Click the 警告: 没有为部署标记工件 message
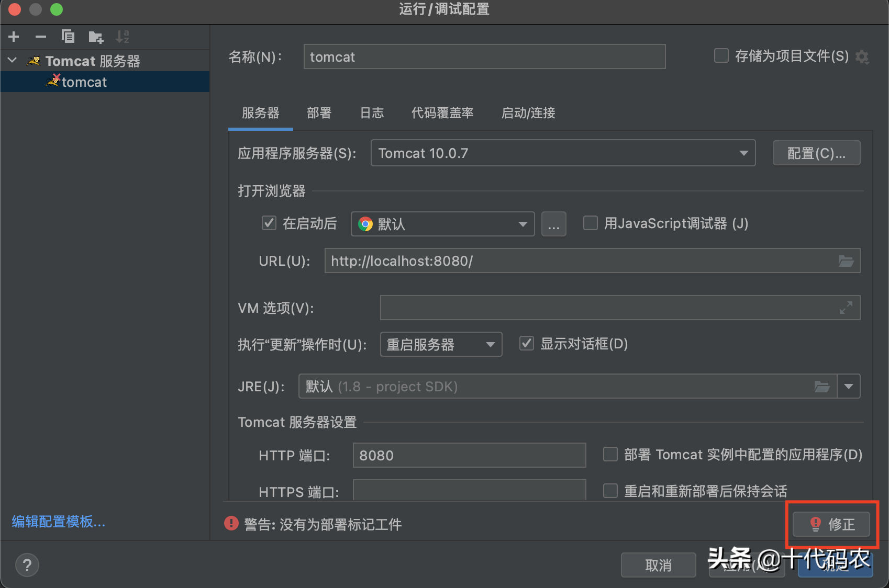This screenshot has height=588, width=889. [x=323, y=524]
